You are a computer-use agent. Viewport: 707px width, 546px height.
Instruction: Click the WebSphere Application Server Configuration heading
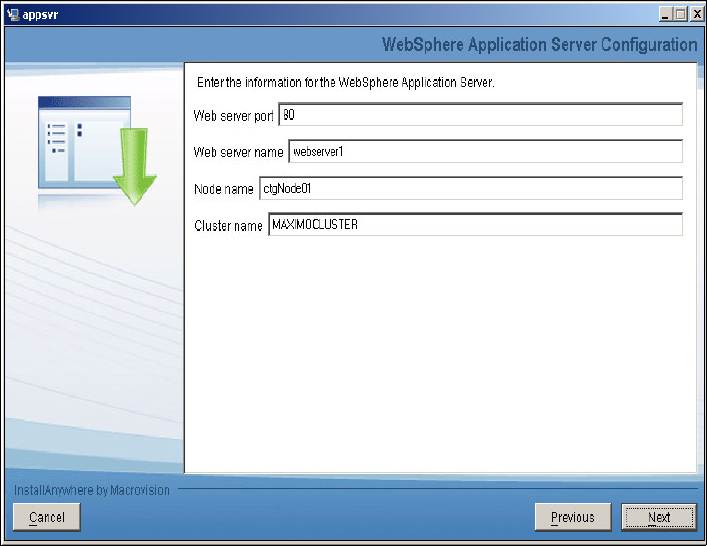pyautogui.click(x=539, y=45)
